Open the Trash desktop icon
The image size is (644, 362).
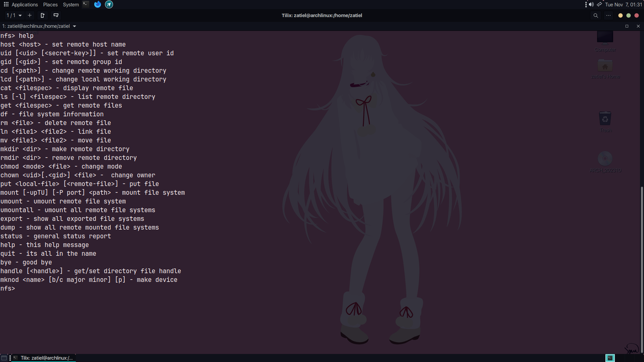(x=605, y=119)
